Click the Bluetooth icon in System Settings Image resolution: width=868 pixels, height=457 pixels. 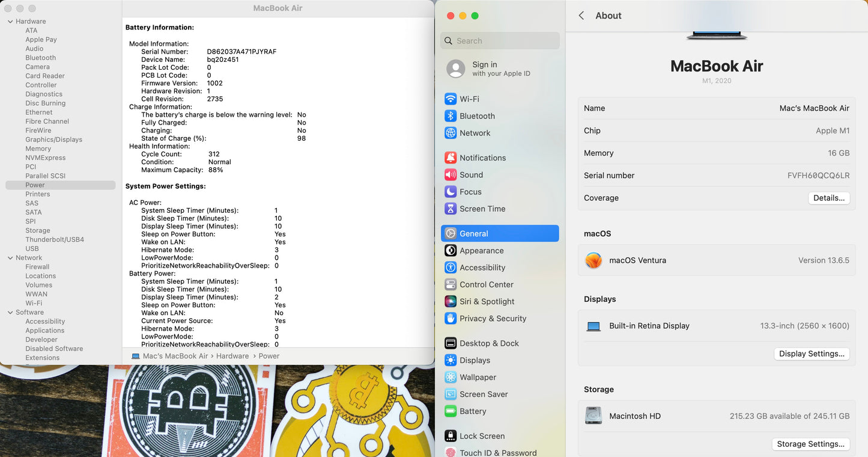tap(451, 116)
